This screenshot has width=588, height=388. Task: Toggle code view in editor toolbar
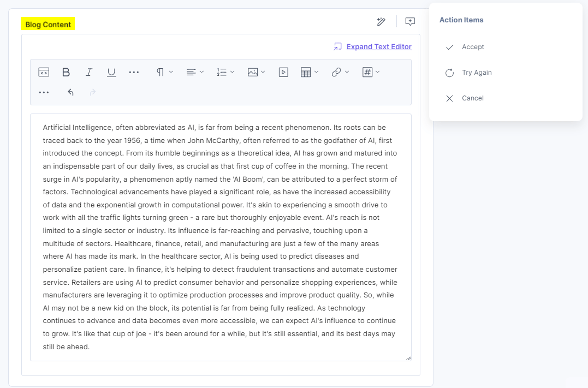tap(44, 72)
